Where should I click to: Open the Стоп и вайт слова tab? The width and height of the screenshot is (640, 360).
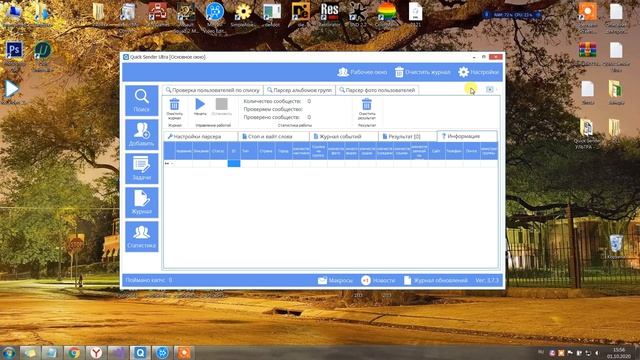pos(273,136)
